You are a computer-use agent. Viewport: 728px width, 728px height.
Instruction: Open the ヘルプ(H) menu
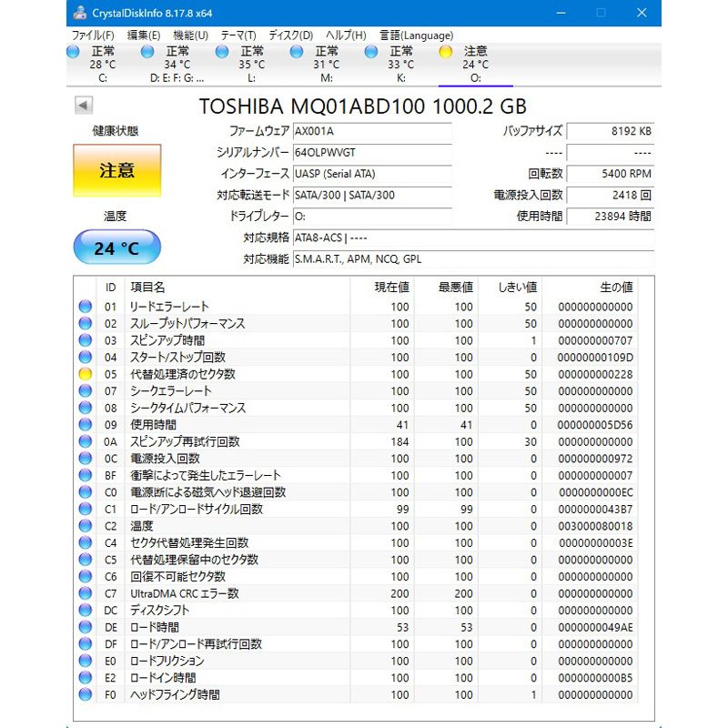point(346,35)
